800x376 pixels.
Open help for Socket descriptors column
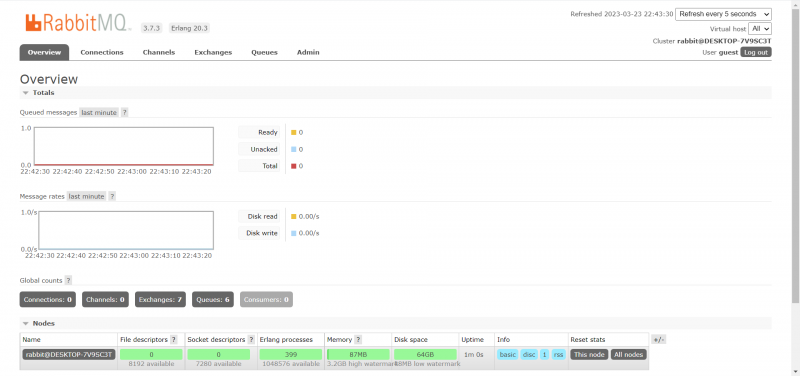click(251, 340)
